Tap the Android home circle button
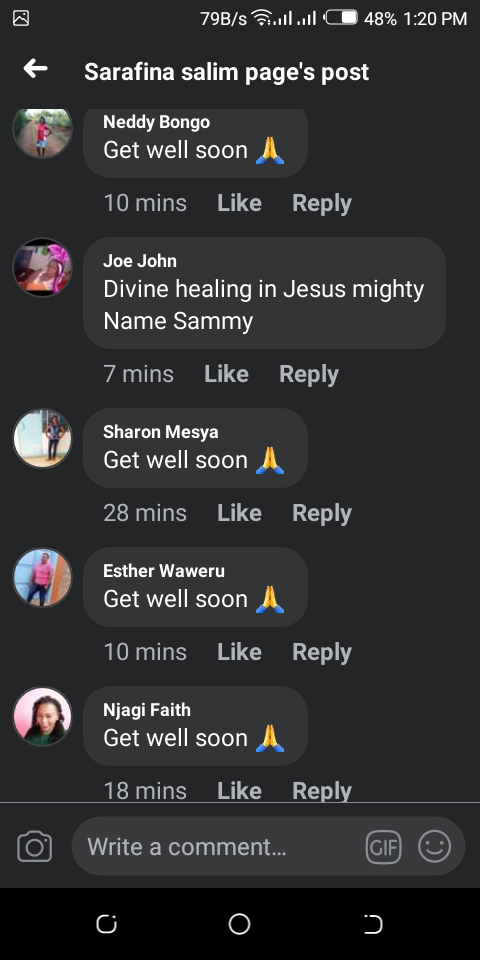480x960 pixels. click(x=239, y=924)
